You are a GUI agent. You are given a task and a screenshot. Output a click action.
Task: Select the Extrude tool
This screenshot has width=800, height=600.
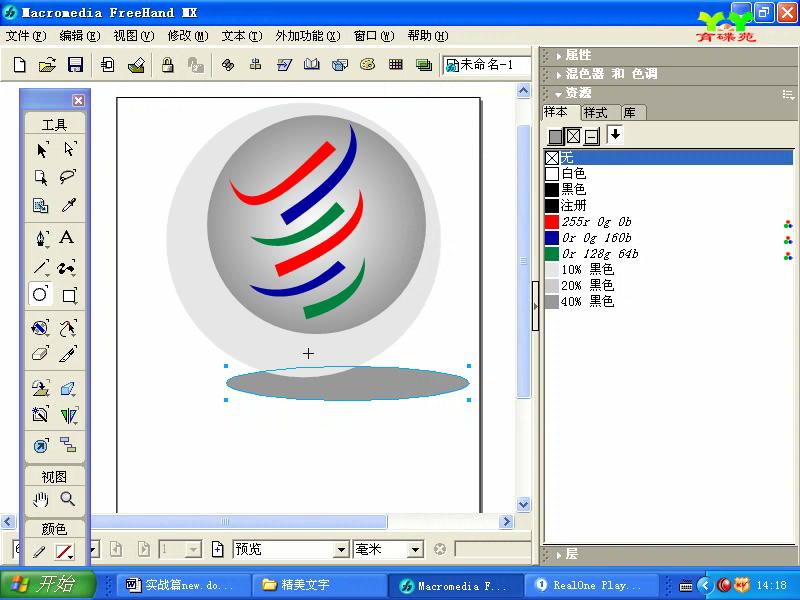68,389
